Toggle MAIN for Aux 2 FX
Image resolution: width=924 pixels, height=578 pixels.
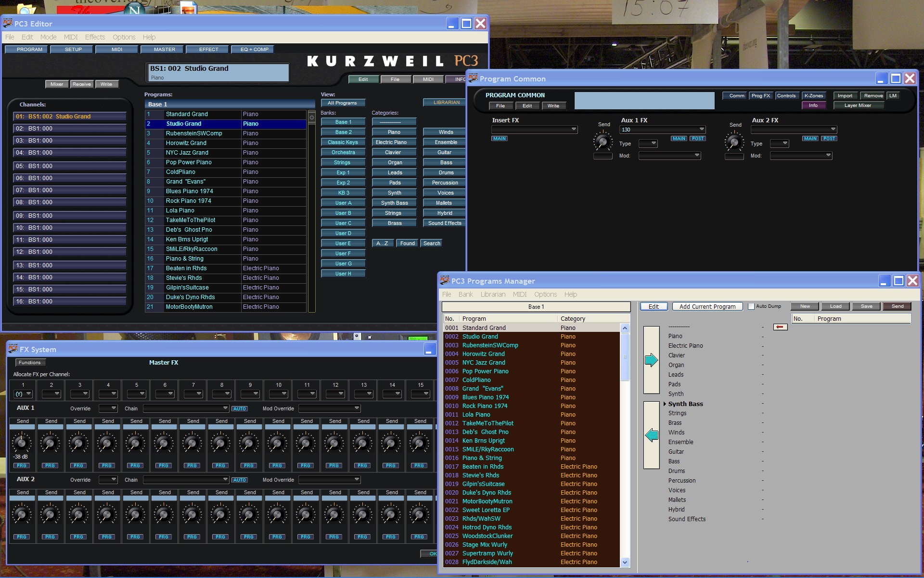click(810, 139)
